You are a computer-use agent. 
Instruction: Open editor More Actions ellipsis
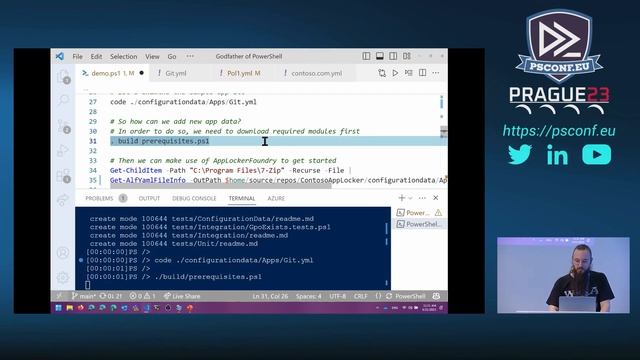pos(436,73)
